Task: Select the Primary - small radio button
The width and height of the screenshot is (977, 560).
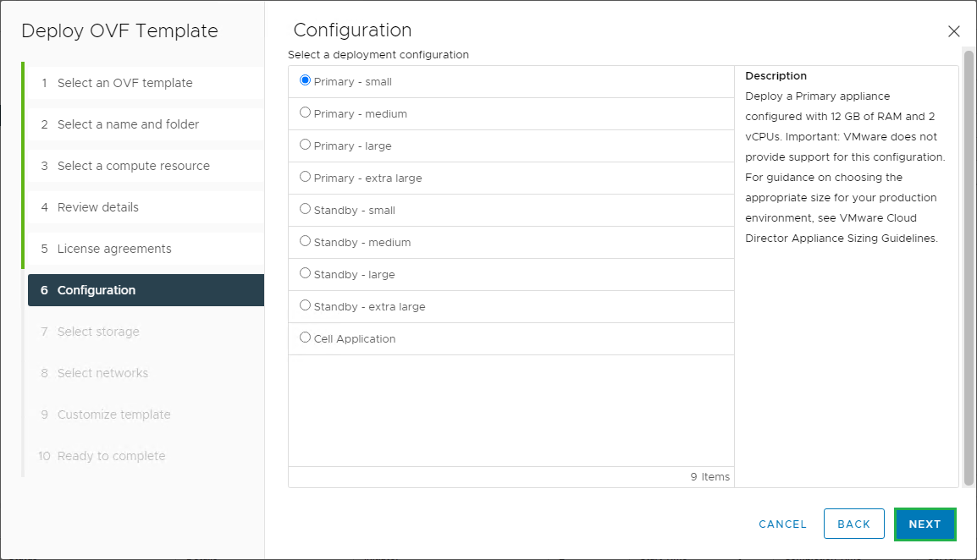Action: 306,81
